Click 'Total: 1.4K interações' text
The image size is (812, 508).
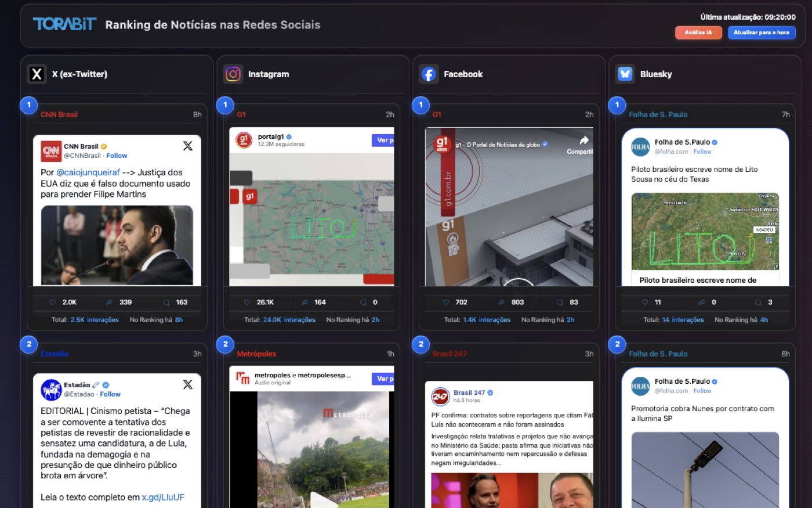click(477, 320)
